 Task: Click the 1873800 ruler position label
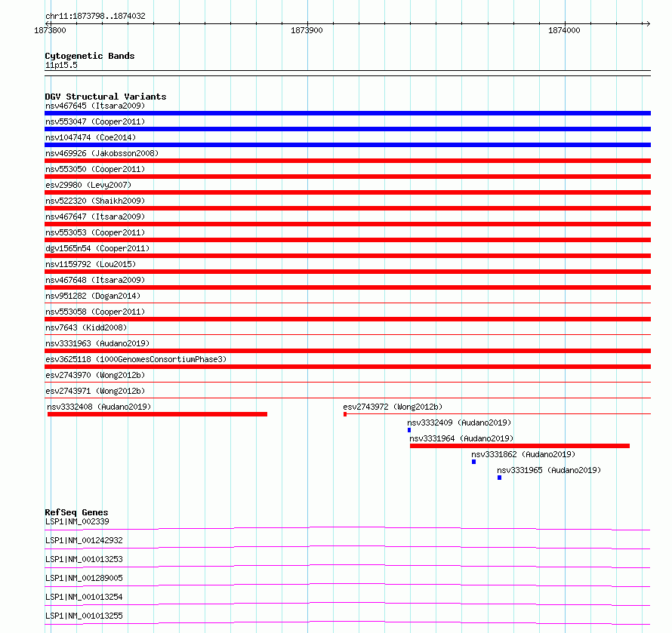point(50,30)
